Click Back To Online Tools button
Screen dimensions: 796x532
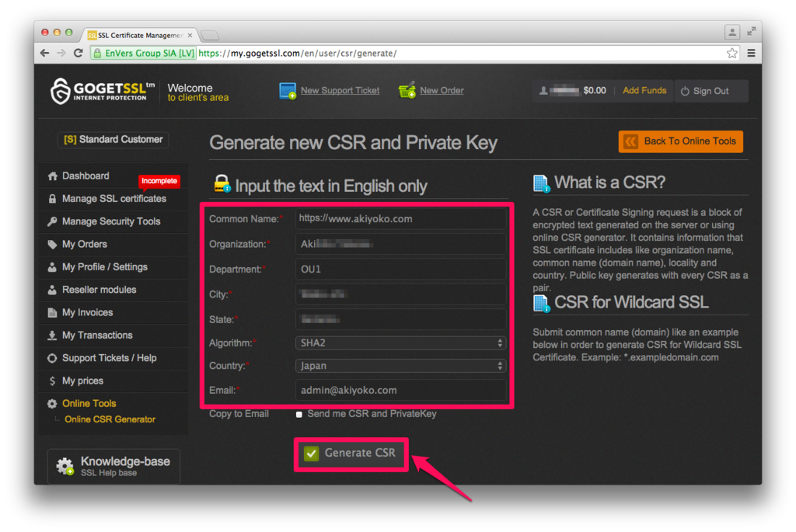pos(680,141)
